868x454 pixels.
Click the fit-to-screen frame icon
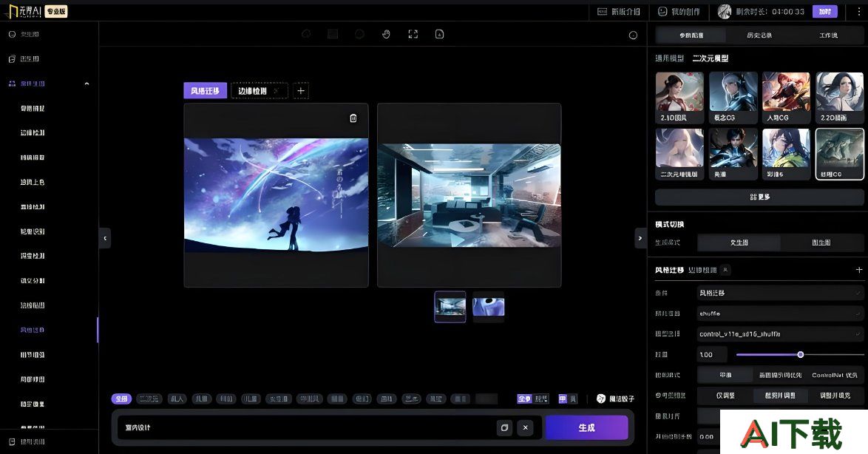[413, 34]
